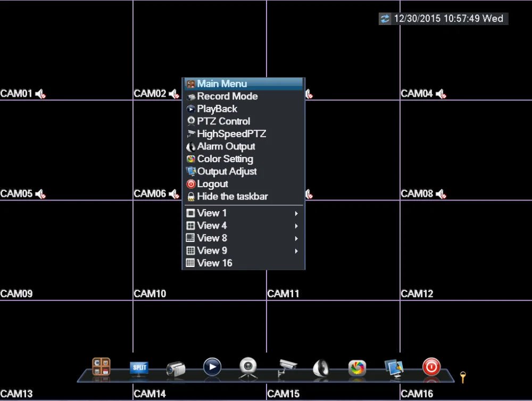Select Main Menu in context menu

(243, 84)
